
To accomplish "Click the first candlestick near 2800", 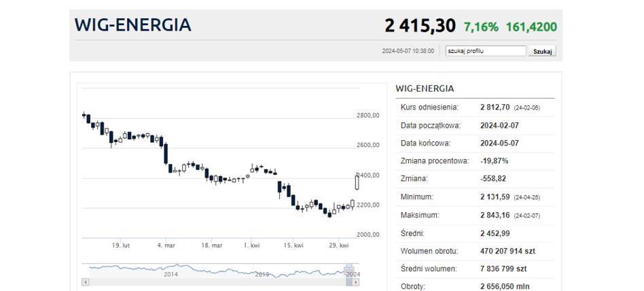I will coord(84,115).
